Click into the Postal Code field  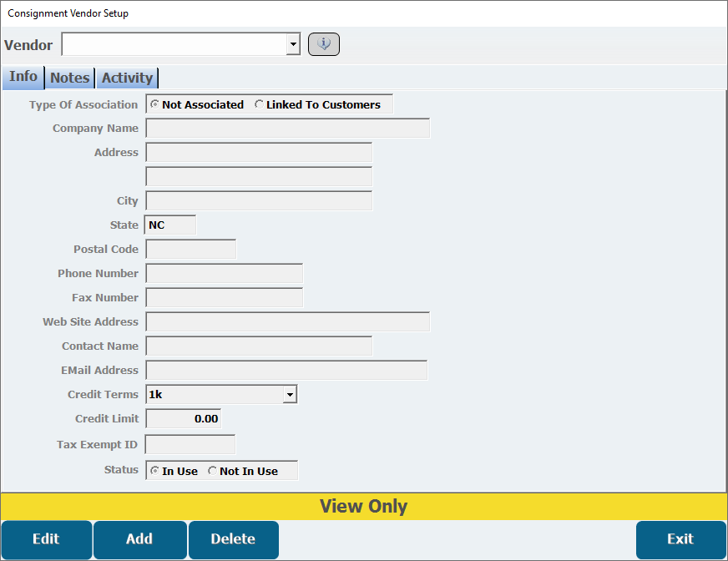point(191,249)
